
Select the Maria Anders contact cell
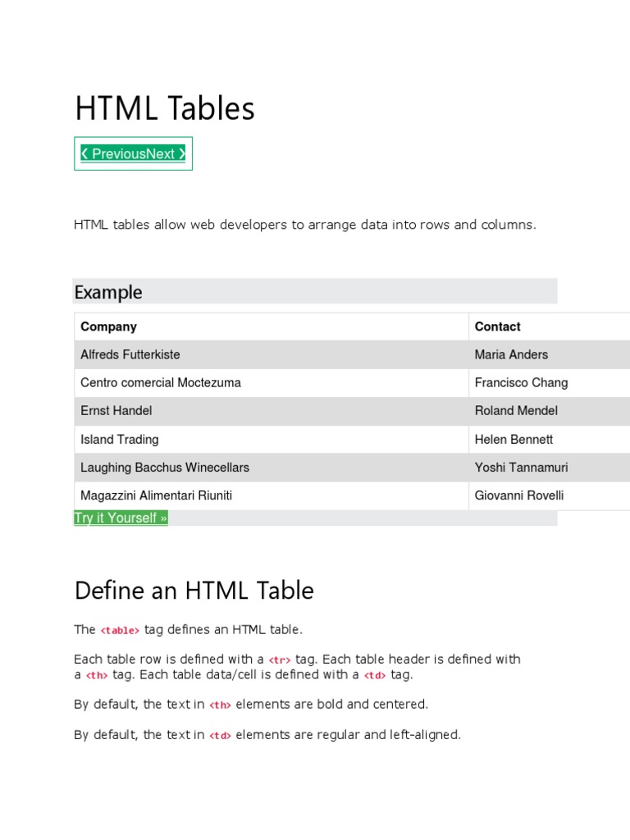tap(511, 354)
